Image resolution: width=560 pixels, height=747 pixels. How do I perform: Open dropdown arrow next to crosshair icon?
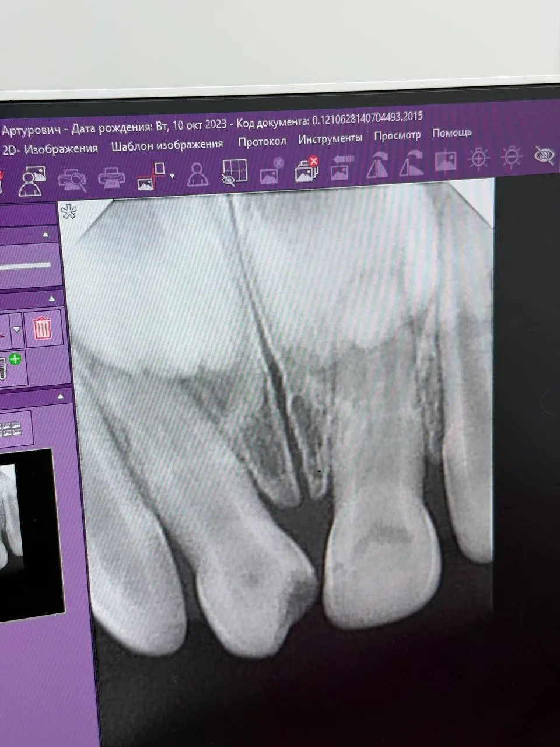coord(172,176)
